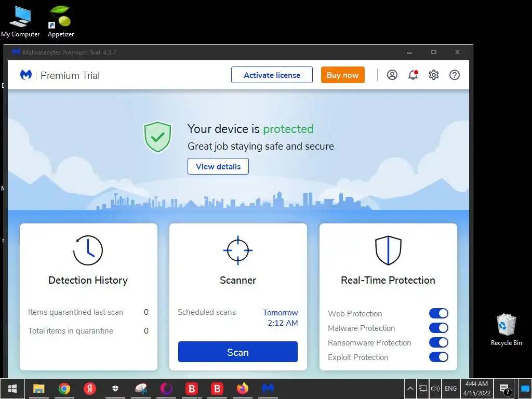Turn off Malware Protection toggle

point(438,328)
